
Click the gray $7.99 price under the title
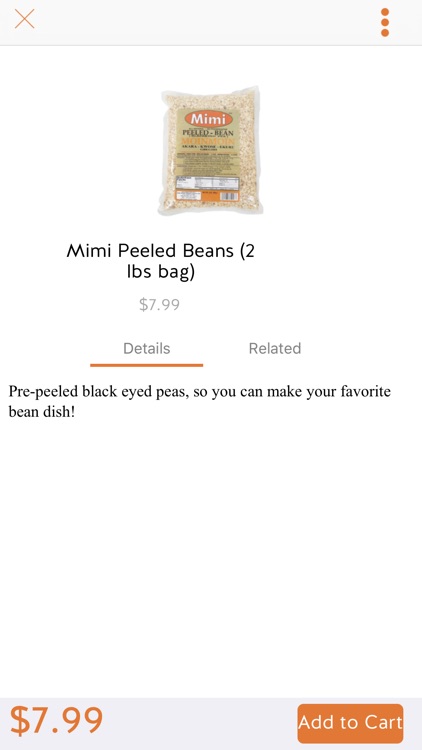click(159, 305)
